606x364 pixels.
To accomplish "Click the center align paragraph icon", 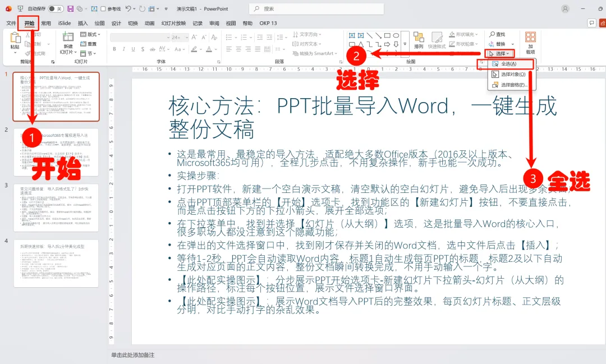I will tap(238, 49).
